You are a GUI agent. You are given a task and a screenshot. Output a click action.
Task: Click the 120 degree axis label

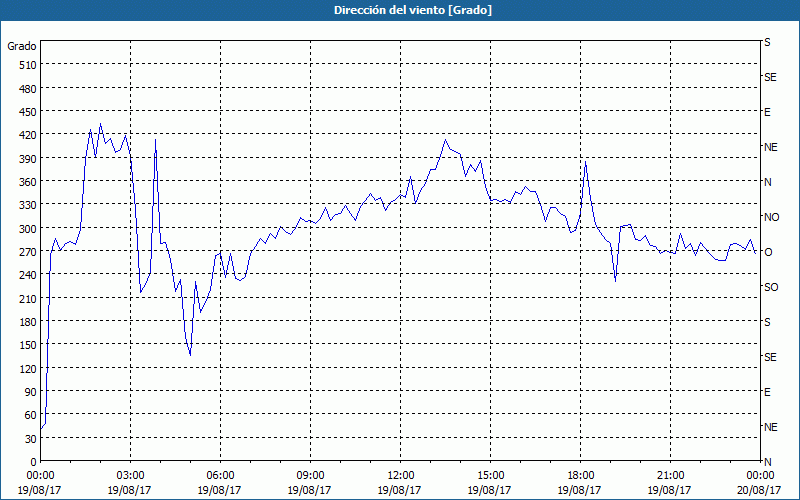click(28, 368)
